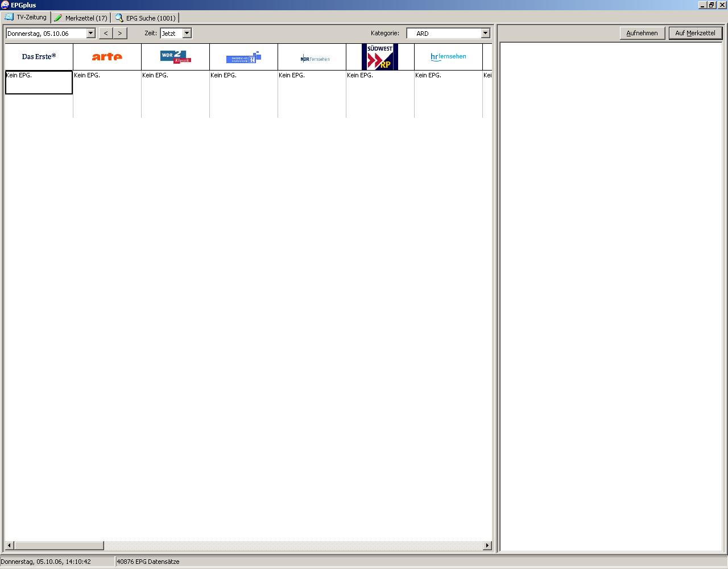Go to previous day with < button
This screenshot has height=569, width=728.
106,33
